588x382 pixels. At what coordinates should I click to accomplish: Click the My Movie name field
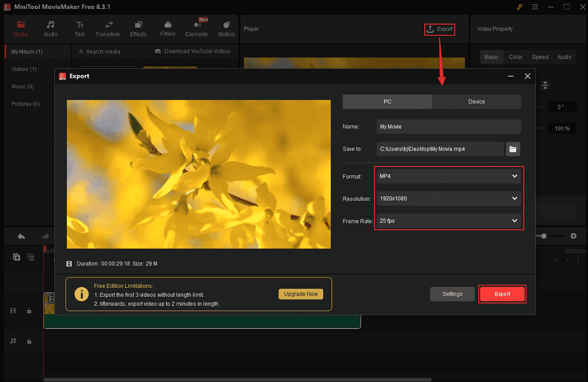point(448,126)
